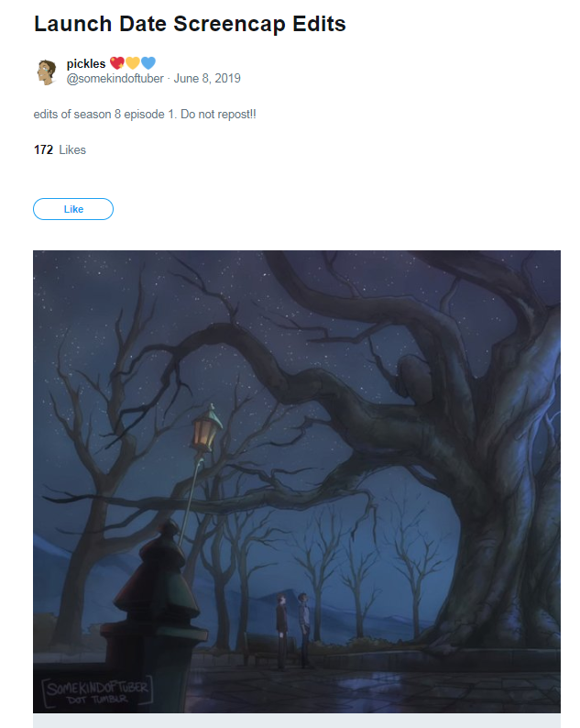Open the @somekindoftuber profile handle
This screenshot has width=580, height=728.
coord(115,79)
